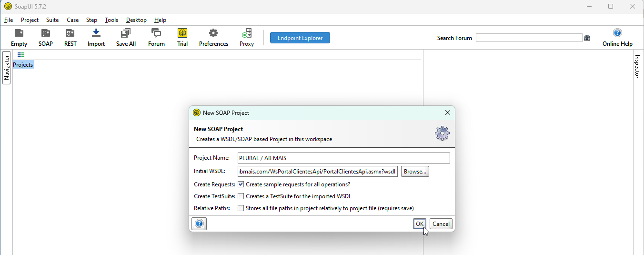Enable Creates a TestSuite for imported WSDL

tap(241, 196)
